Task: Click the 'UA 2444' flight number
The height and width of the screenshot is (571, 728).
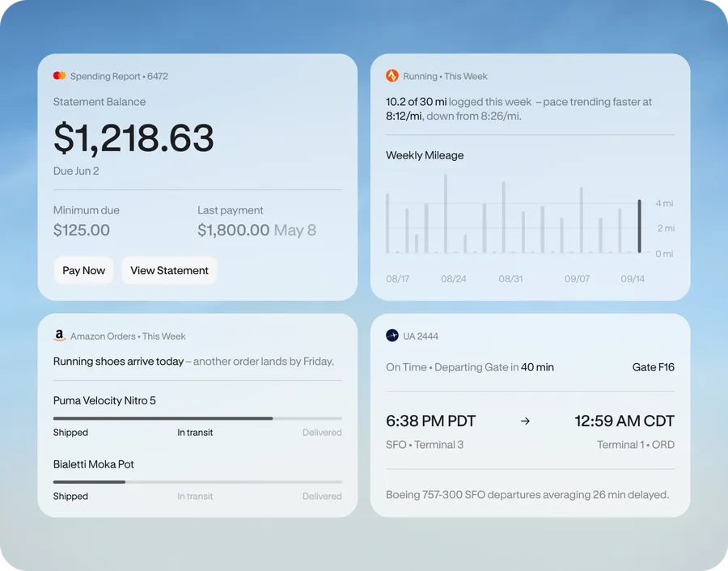Action: 421,336
